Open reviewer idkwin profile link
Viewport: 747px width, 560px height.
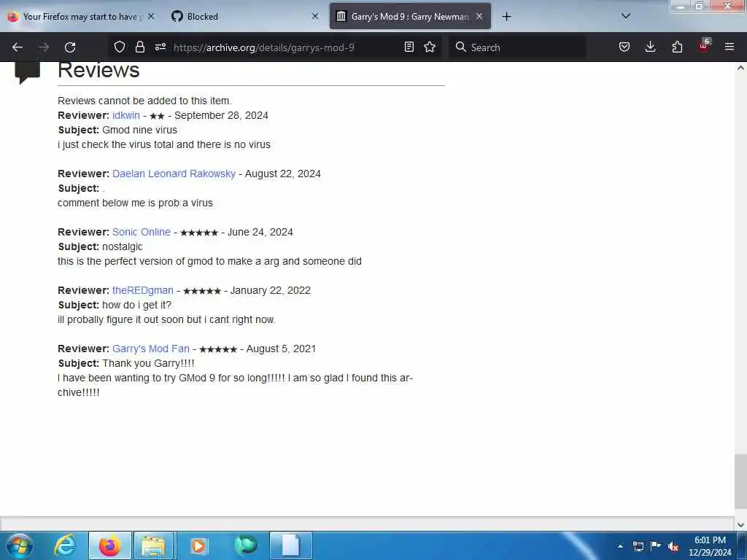pos(125,116)
